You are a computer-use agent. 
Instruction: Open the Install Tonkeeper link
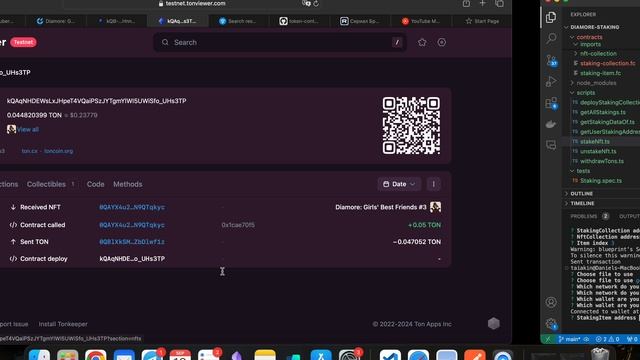click(63, 324)
